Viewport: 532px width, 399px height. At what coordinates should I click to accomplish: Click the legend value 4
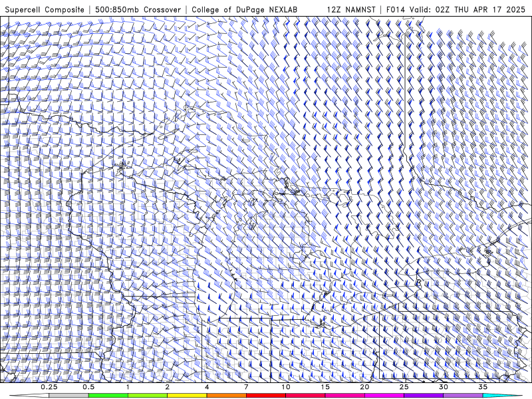(207, 387)
